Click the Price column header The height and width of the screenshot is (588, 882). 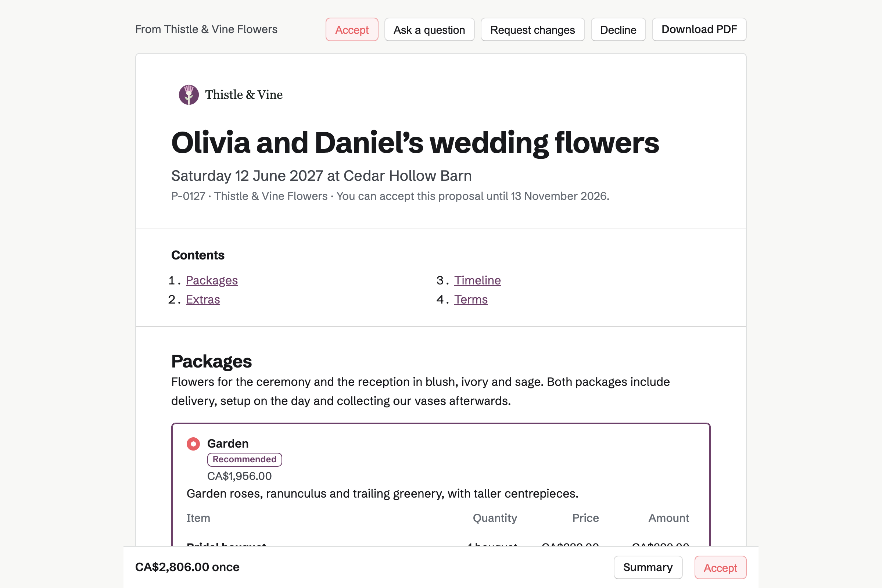[x=585, y=518]
